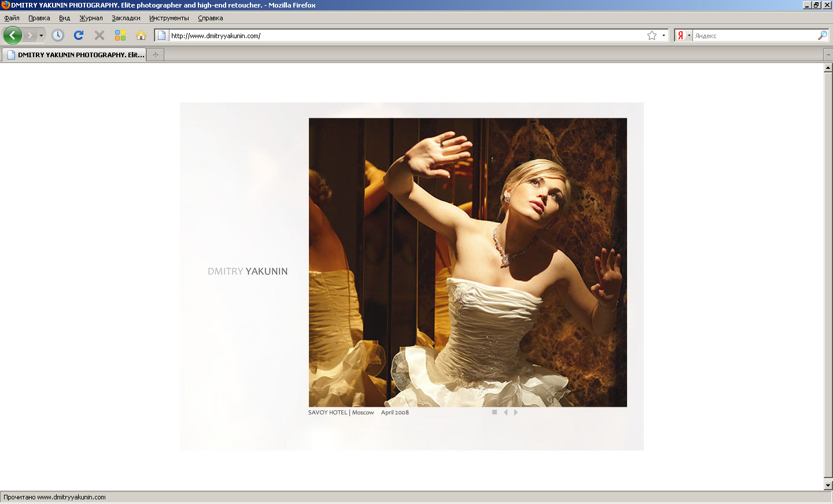Click the history clock icon
Image resolution: width=833 pixels, height=504 pixels.
(58, 35)
